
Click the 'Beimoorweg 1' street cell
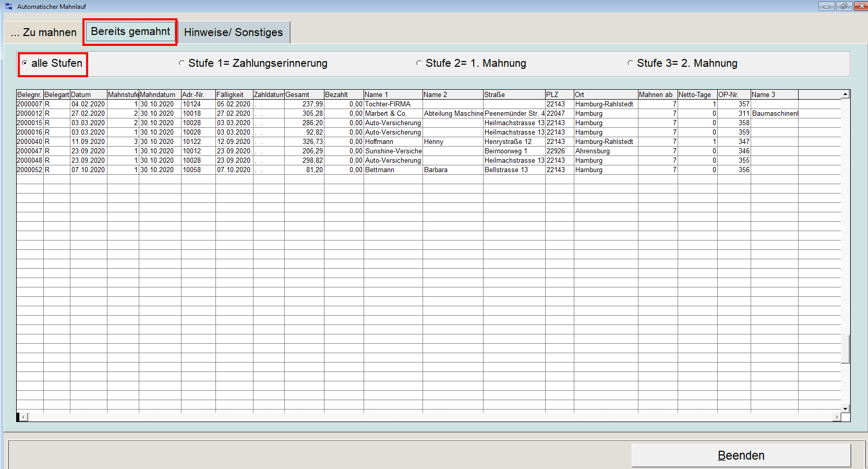click(514, 151)
